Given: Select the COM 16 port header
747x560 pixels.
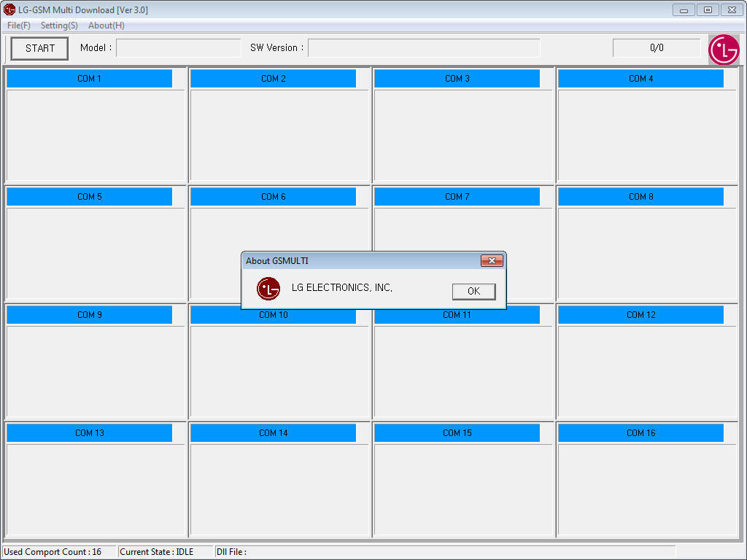Looking at the screenshot, I should (x=640, y=433).
